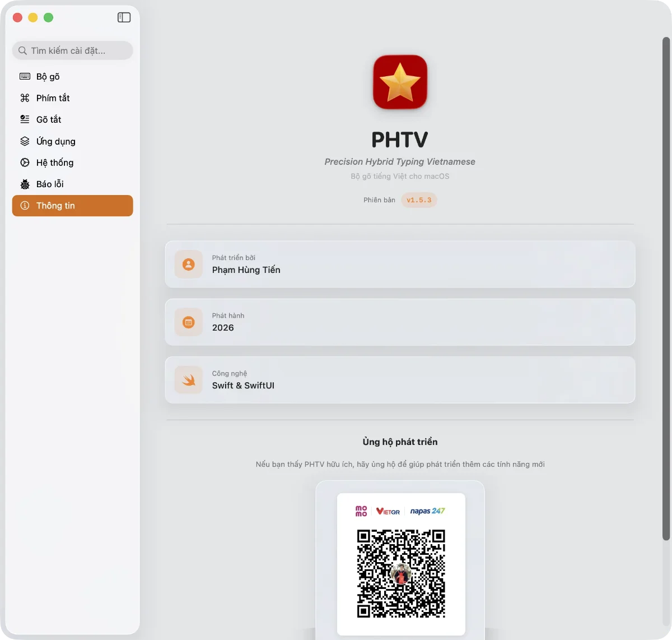
Task: Click the command key icon for Phím tắt
Action: pos(25,98)
